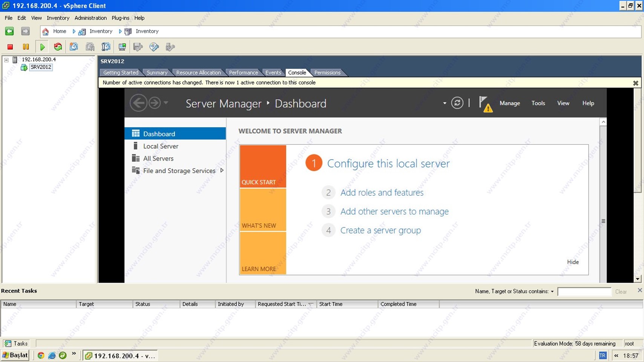
Task: Take a snapshot of the virtual machine
Action: (x=74, y=47)
